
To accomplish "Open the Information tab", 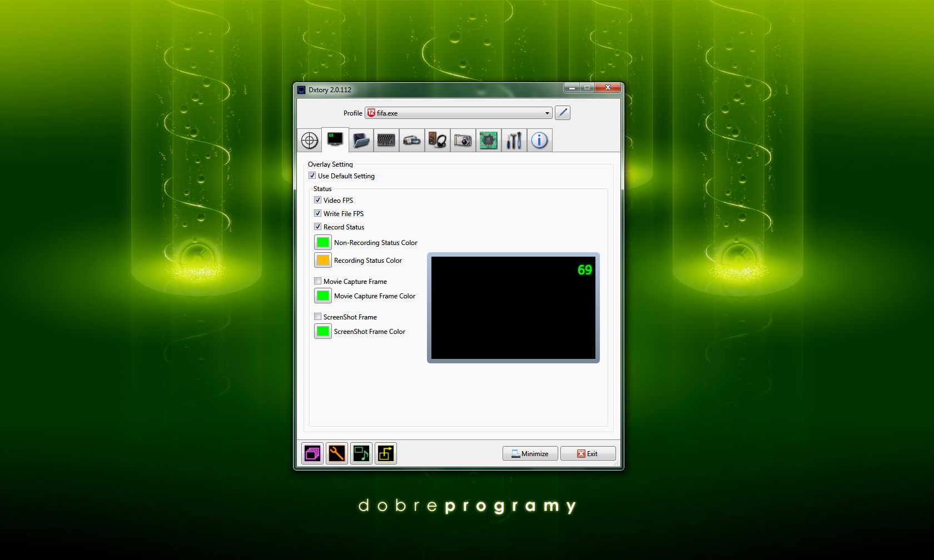I will (539, 140).
